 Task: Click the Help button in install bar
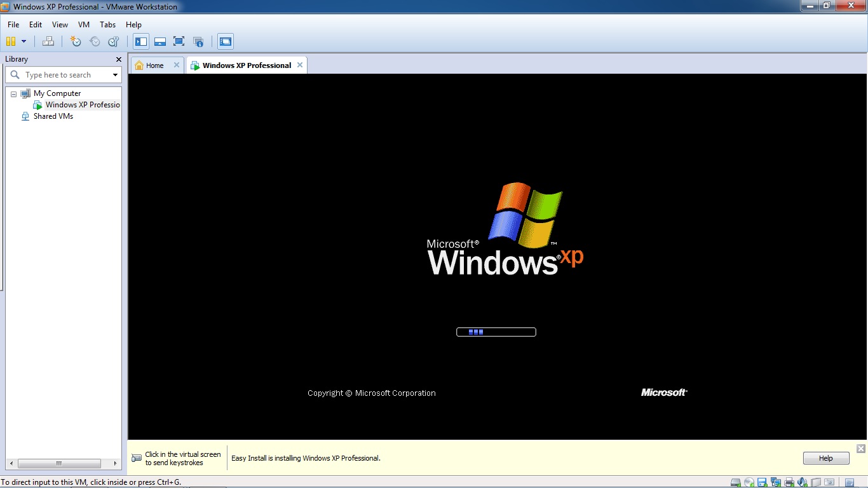[825, 458]
